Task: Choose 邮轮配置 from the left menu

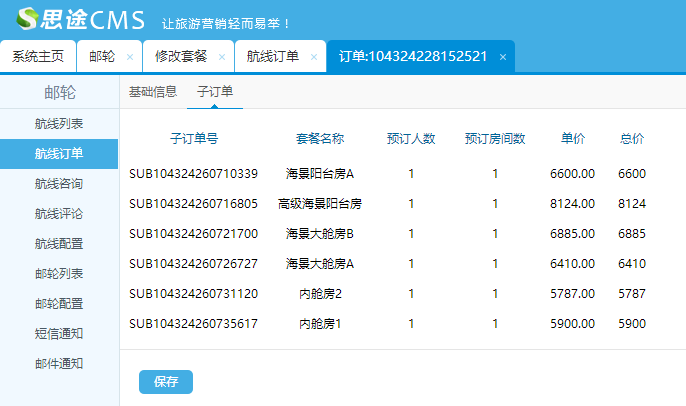Action: [59, 304]
